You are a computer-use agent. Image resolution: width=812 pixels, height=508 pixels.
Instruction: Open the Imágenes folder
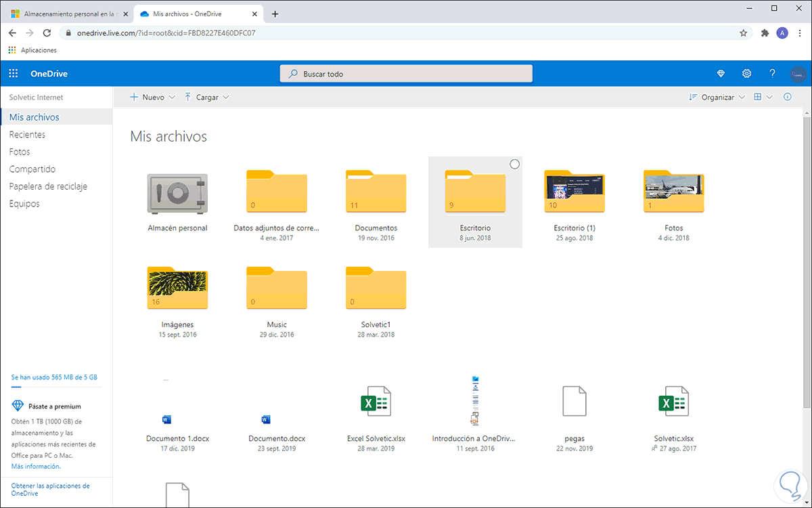click(x=177, y=290)
